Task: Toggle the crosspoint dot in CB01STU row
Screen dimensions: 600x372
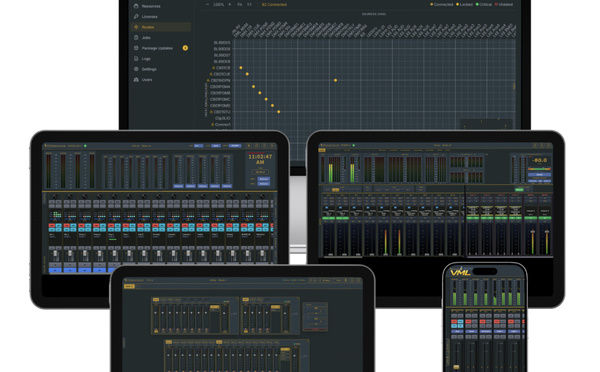Action: click(x=279, y=112)
